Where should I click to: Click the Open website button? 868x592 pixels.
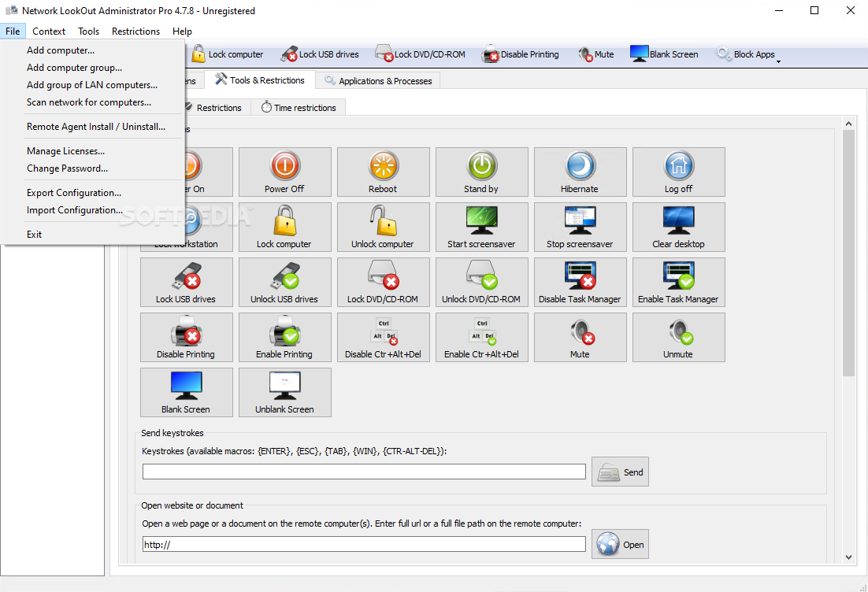pyautogui.click(x=620, y=545)
